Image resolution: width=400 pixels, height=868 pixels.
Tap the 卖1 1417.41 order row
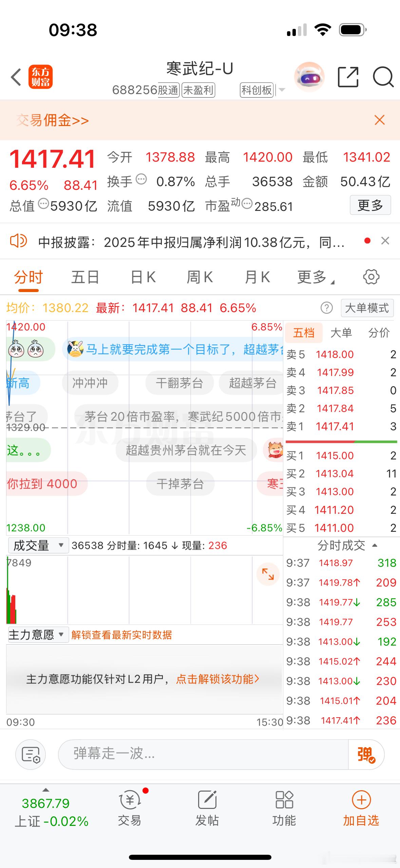[x=341, y=426]
